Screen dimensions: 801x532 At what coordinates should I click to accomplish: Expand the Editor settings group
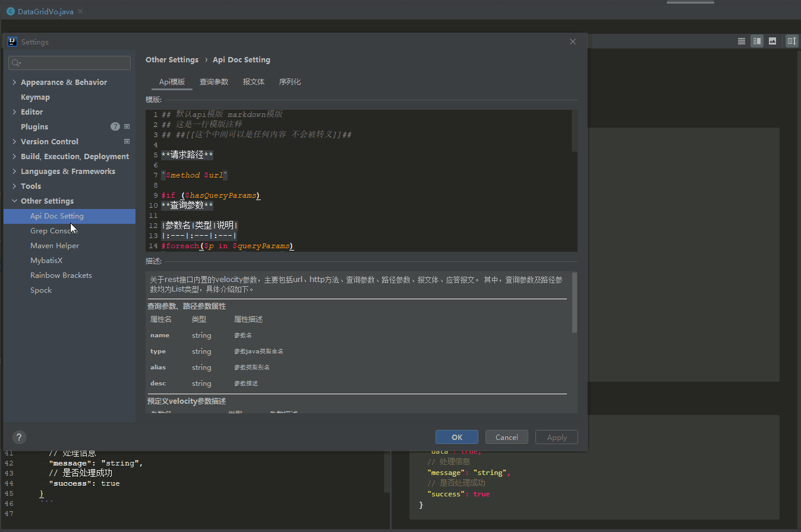click(14, 112)
